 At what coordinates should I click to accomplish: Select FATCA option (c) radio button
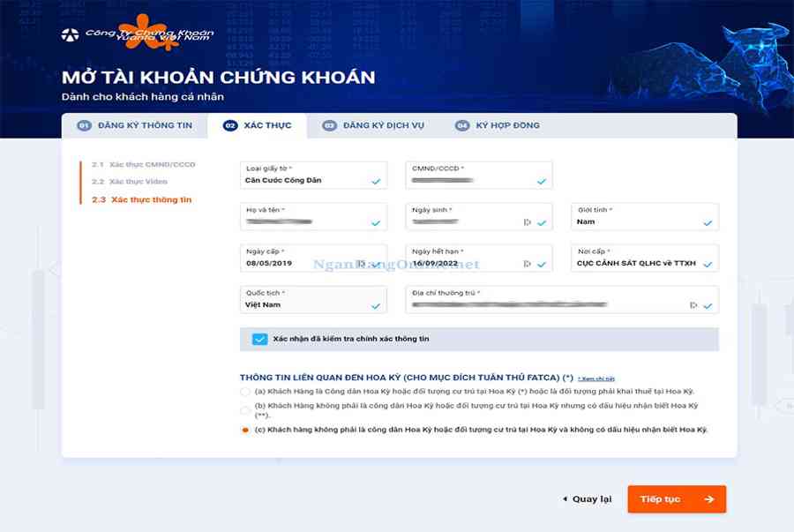click(x=245, y=430)
